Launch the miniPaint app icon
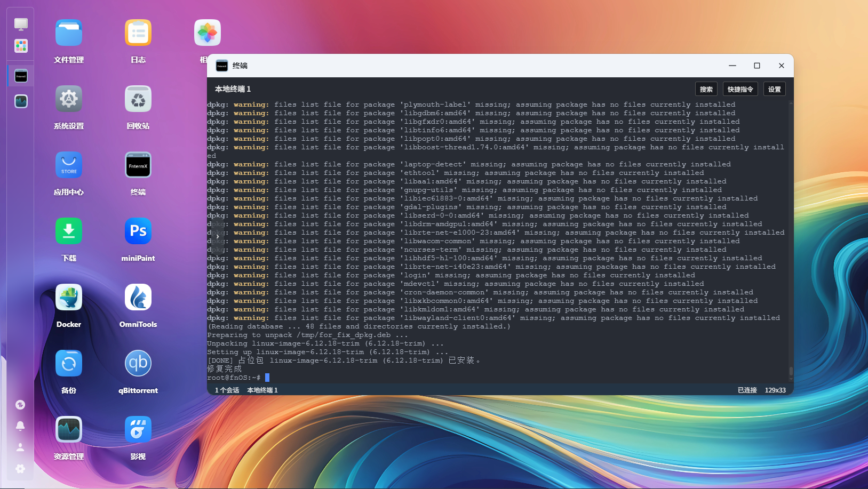The image size is (868, 489). pyautogui.click(x=138, y=231)
